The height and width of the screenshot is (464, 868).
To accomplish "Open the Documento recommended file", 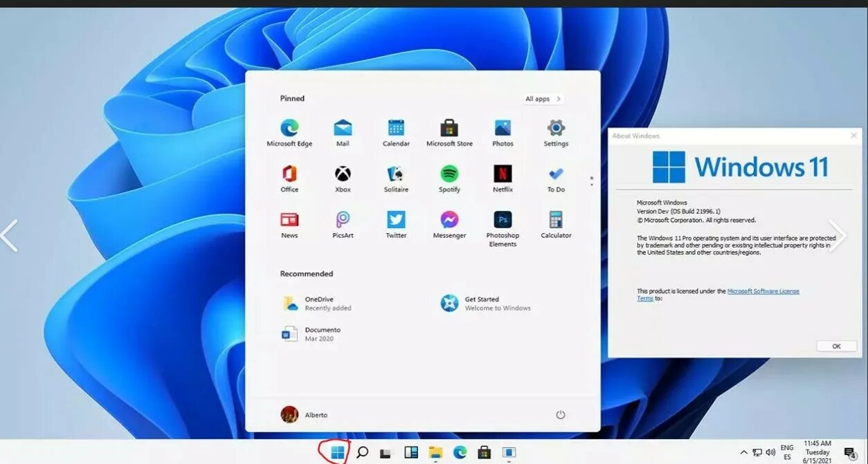I will 311,334.
